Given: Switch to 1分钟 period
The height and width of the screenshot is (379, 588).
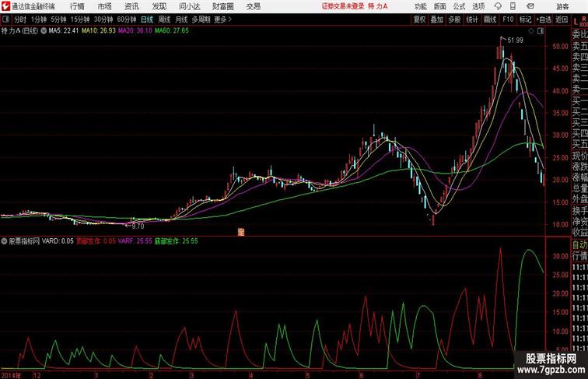Looking at the screenshot, I should (x=39, y=19).
